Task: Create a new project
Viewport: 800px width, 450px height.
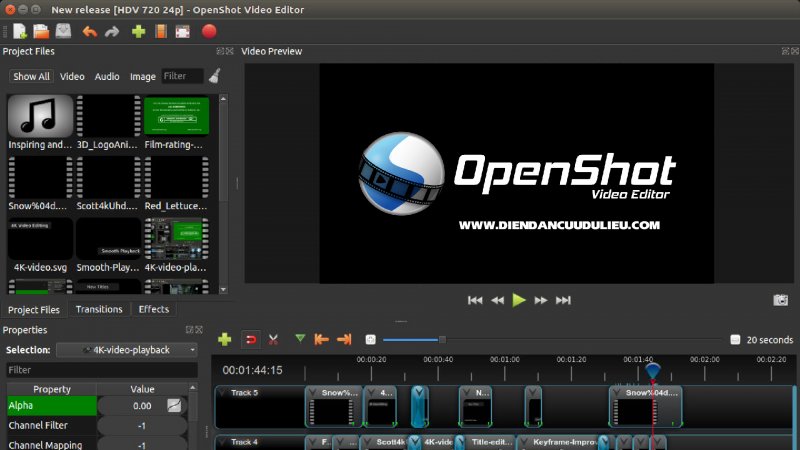Action: [19, 32]
